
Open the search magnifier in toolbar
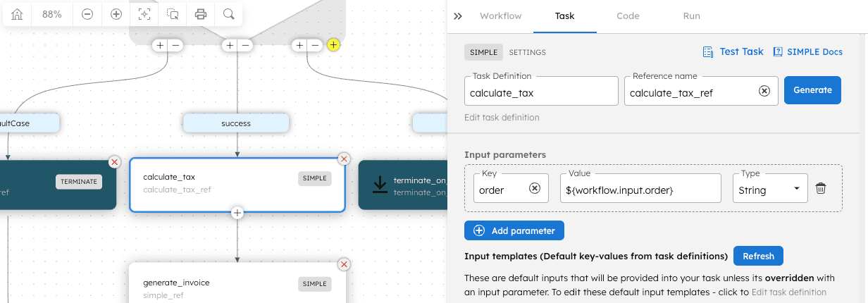[x=229, y=14]
